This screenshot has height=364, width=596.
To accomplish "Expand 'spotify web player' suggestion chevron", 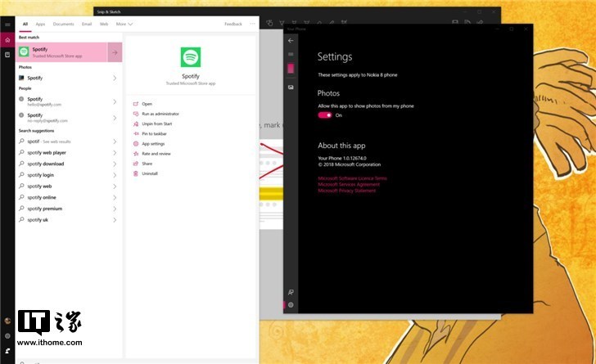I will pos(115,153).
